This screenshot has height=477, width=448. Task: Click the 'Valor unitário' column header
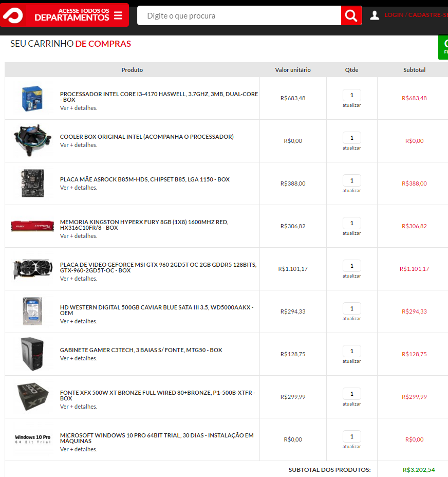(x=293, y=70)
